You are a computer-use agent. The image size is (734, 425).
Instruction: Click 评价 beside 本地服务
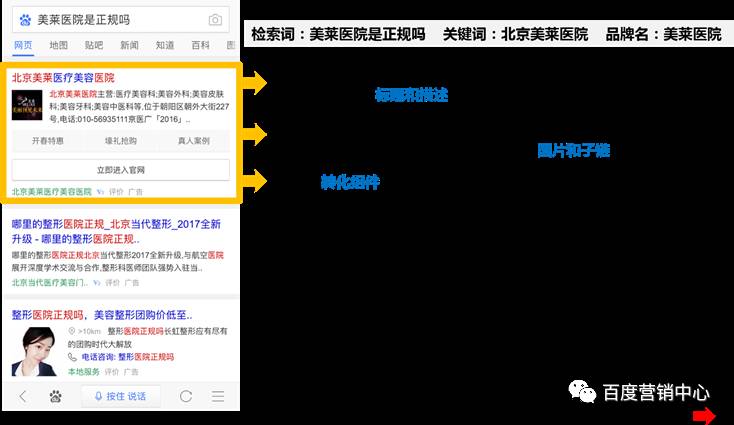point(112,372)
